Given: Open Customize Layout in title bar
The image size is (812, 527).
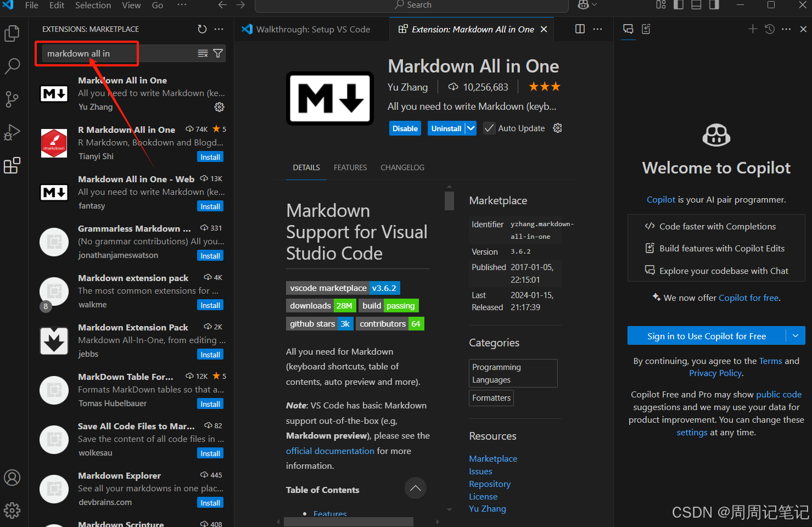Looking at the screenshot, I should tap(661, 5).
